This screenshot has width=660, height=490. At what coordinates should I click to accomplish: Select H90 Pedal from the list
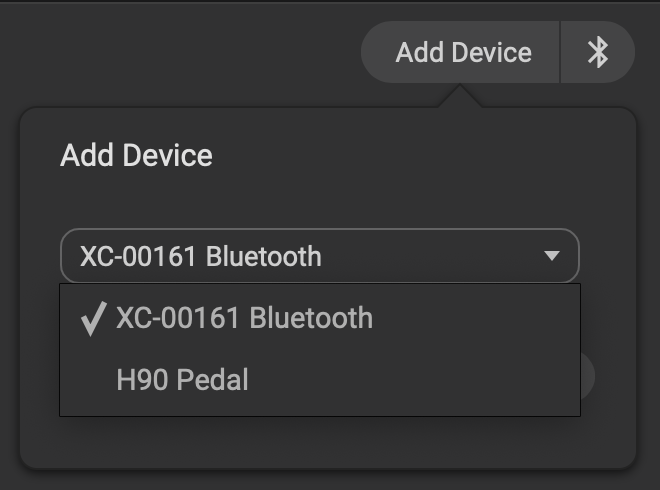(182, 380)
